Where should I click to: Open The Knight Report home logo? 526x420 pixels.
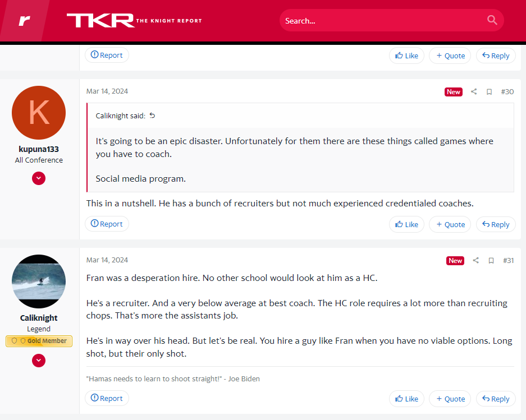point(134,21)
